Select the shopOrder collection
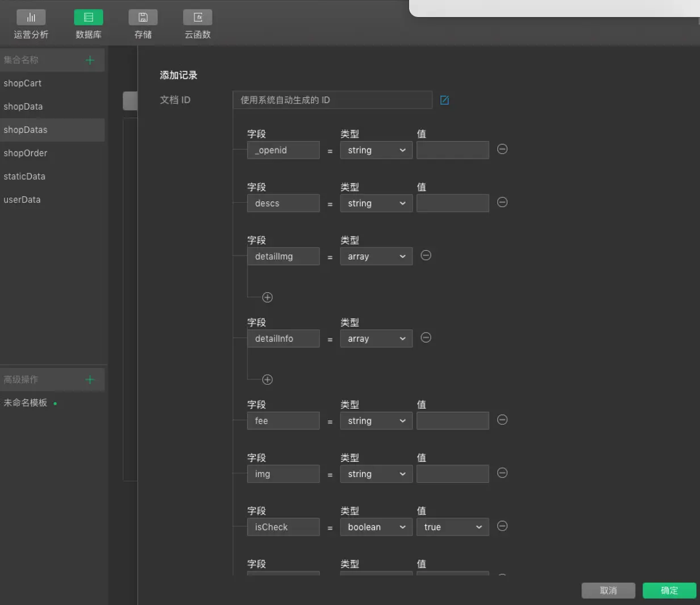Screen dimensions: 700x605 pos(52,153)
